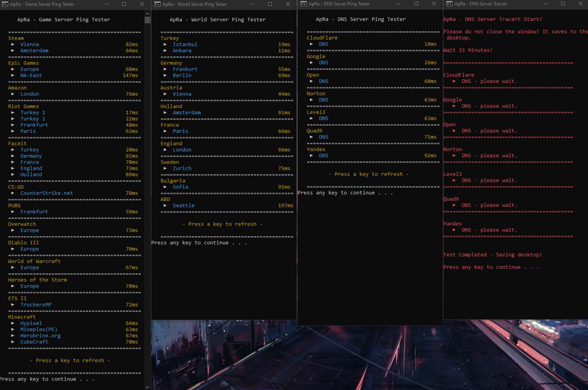Click the console icon in World Server Ping Tester title bar
The image size is (588, 390).
coord(157,4)
